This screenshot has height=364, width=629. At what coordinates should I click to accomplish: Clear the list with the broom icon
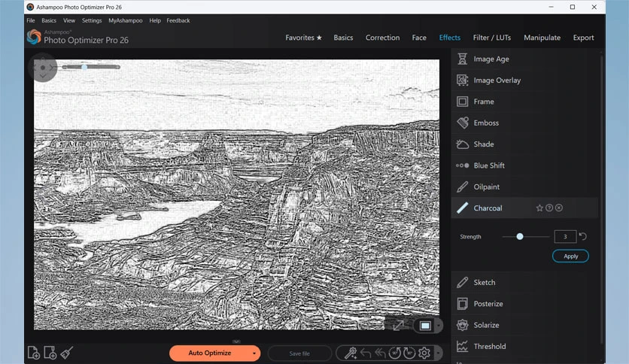[67, 353]
